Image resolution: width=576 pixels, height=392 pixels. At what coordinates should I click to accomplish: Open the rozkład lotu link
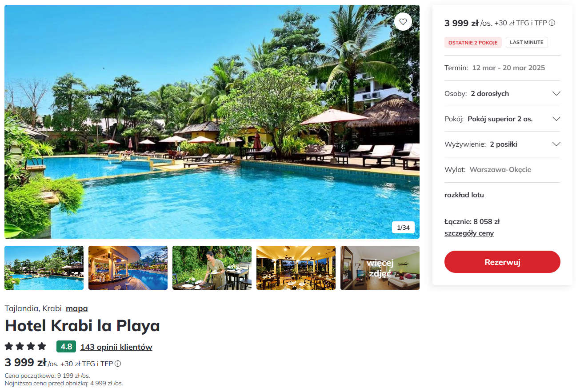coord(464,195)
